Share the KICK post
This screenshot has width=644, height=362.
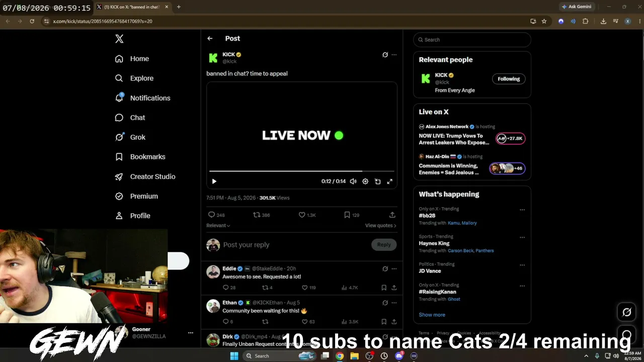click(x=392, y=215)
